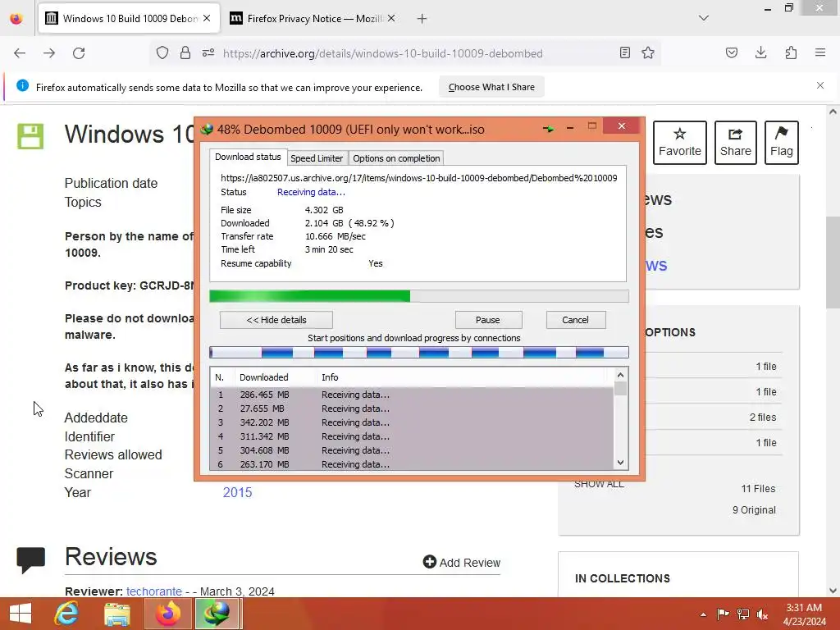Click the green floppy disk software icon
840x630 pixels.
(30, 136)
